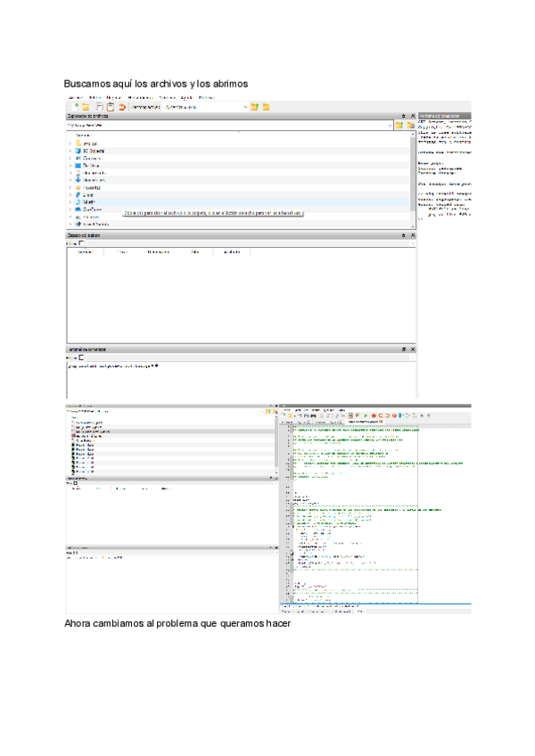Click the Paste clipboard icon in the toolbar

(110, 107)
